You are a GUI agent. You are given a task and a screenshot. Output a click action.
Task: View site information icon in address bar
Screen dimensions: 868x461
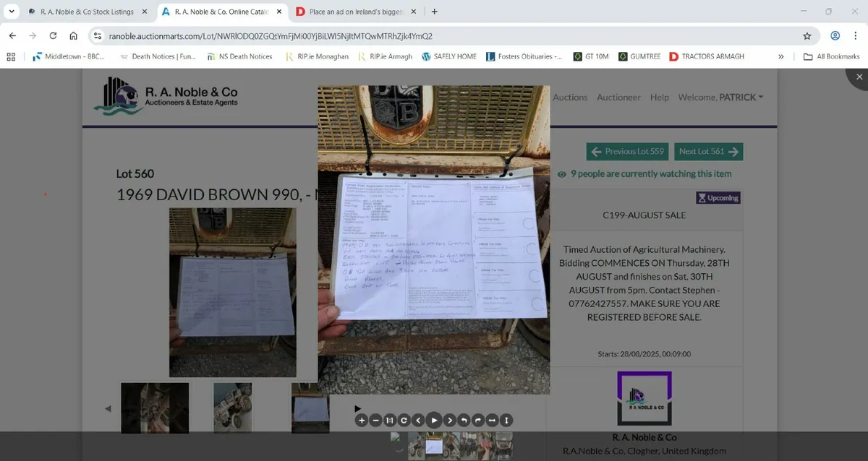tap(98, 35)
